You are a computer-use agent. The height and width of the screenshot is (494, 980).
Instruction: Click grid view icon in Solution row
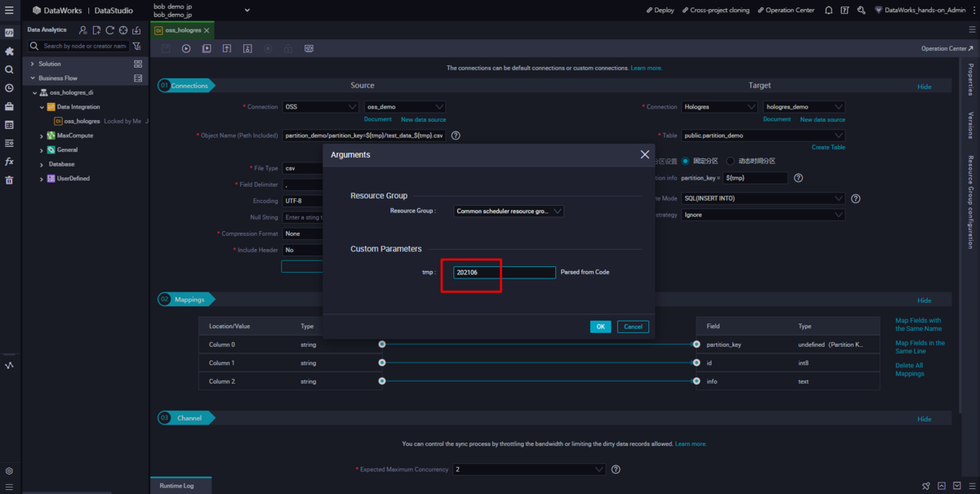coord(138,64)
